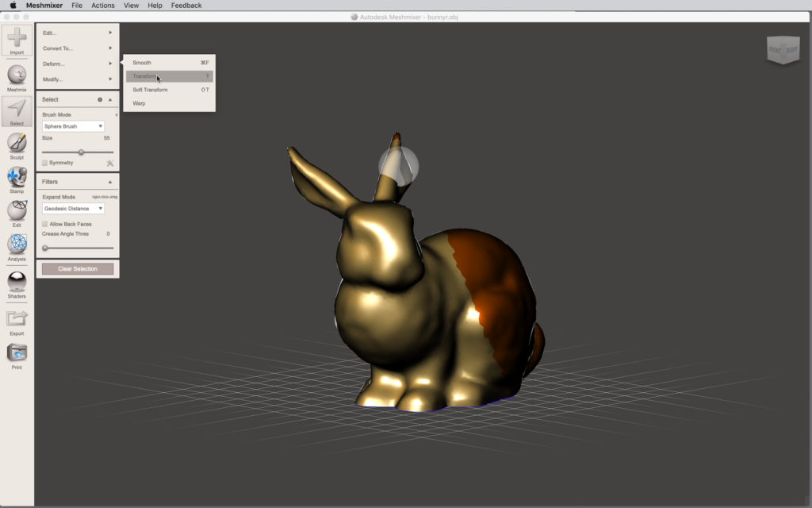Image resolution: width=812 pixels, height=508 pixels.
Task: Click the view cube in viewport corner
Action: [x=783, y=50]
